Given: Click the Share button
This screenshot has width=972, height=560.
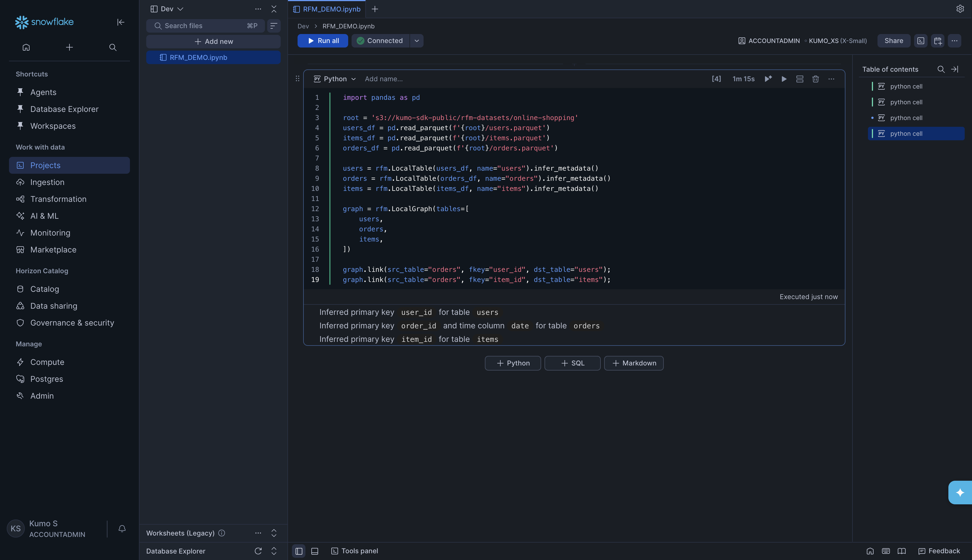Looking at the screenshot, I should point(894,40).
